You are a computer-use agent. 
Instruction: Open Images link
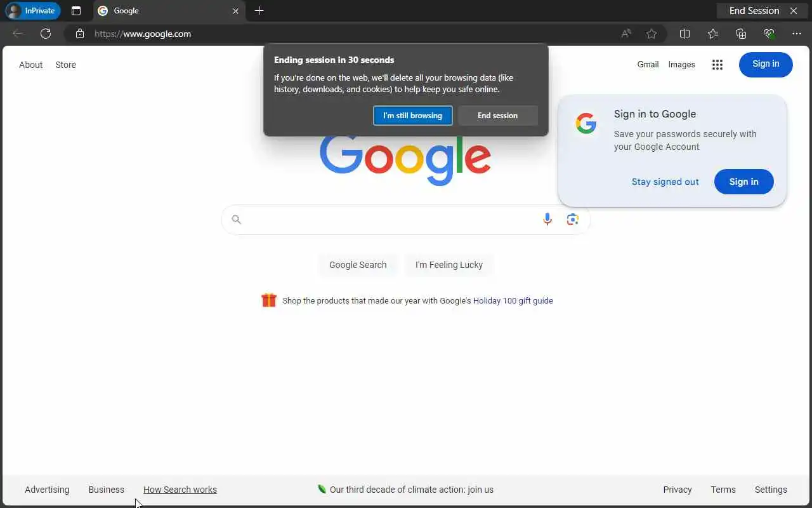click(x=681, y=64)
